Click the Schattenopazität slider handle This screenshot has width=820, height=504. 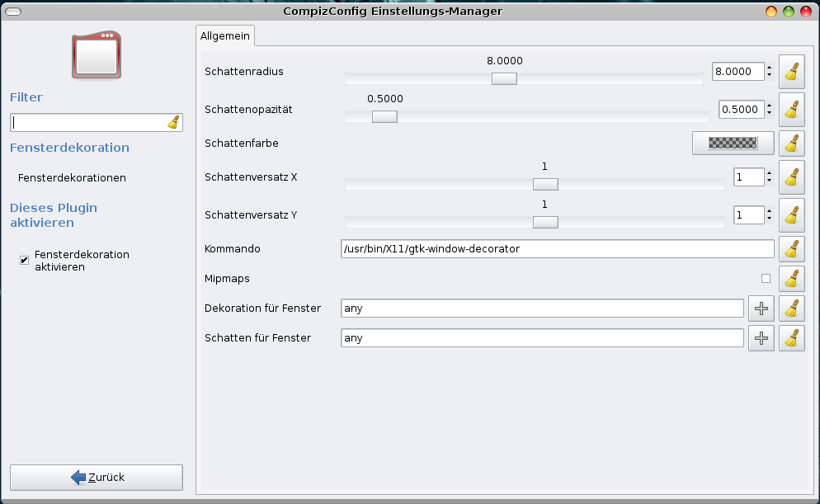point(384,116)
